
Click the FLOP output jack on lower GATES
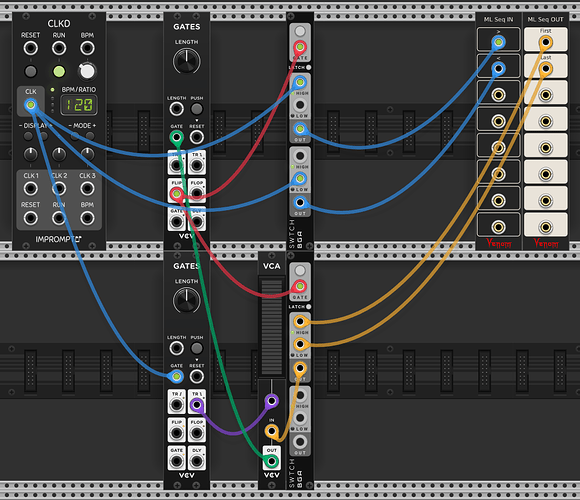point(197,433)
